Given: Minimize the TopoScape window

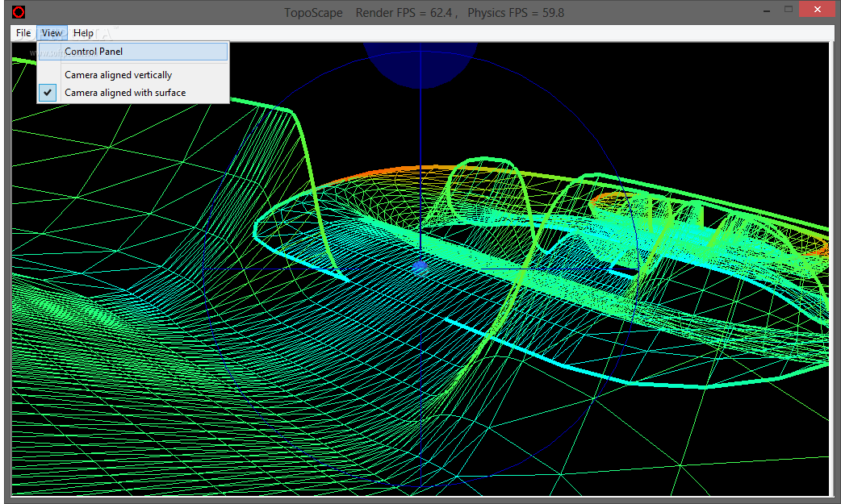Looking at the screenshot, I should pyautogui.click(x=767, y=10).
